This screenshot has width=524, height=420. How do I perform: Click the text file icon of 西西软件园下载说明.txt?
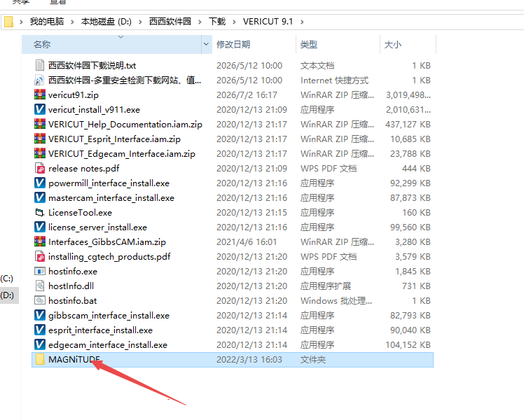pyautogui.click(x=40, y=65)
